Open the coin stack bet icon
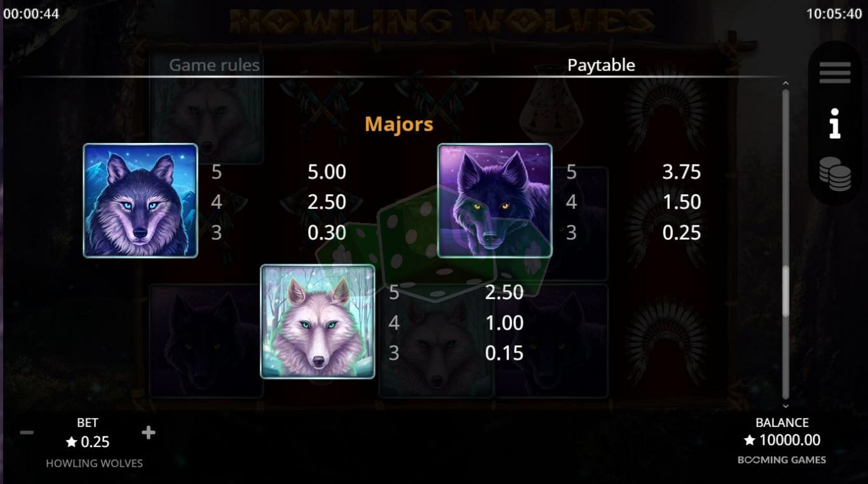Image resolution: width=868 pixels, height=484 pixels. pos(835,174)
